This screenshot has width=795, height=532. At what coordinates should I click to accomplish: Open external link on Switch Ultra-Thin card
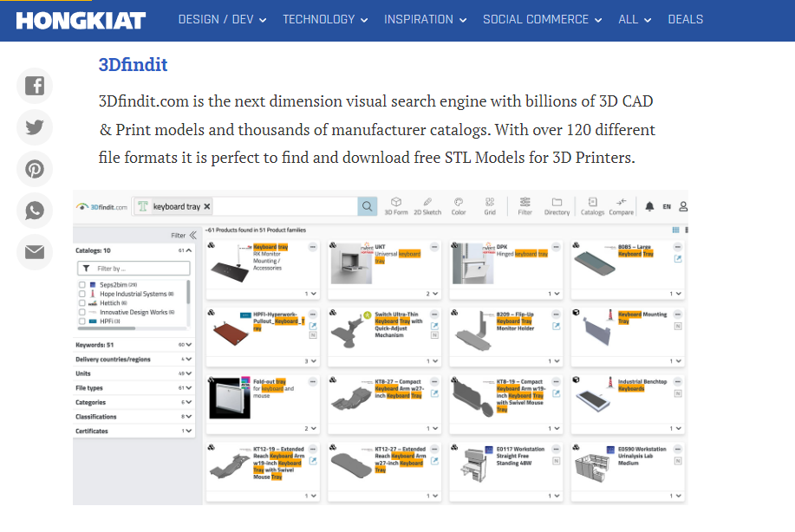tap(434, 326)
